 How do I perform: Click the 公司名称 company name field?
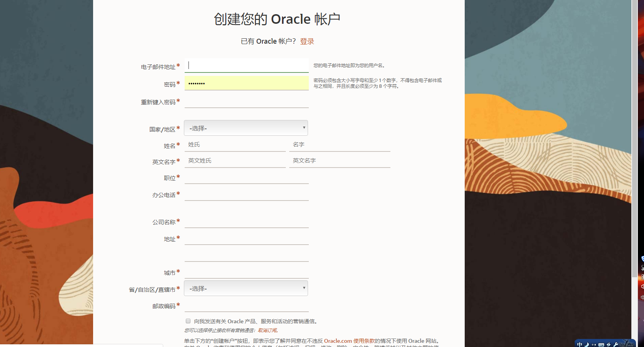click(x=246, y=221)
